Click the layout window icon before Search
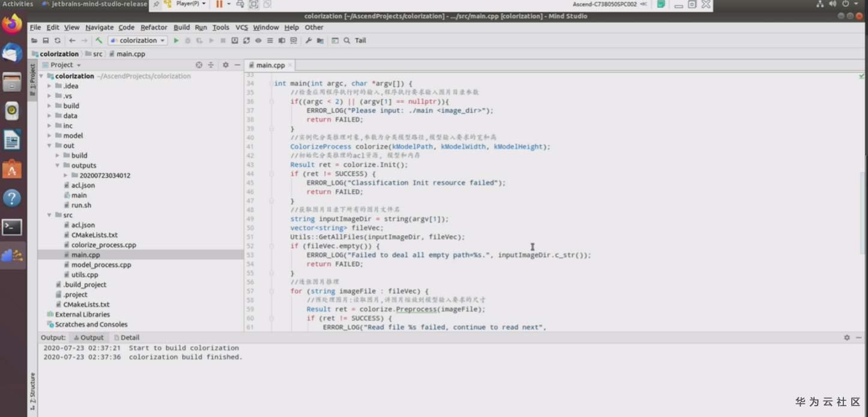This screenshot has height=417, width=868. coord(335,41)
